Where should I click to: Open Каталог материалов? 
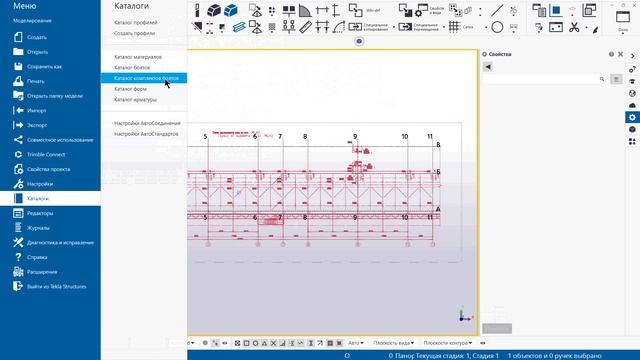(144, 57)
